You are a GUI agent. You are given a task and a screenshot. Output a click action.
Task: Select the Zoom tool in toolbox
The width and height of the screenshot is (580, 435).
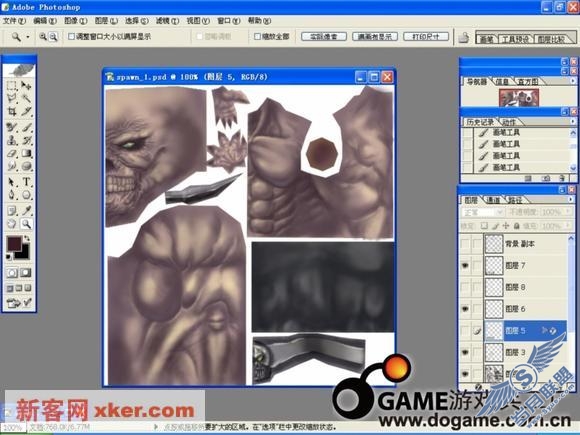click(26, 224)
